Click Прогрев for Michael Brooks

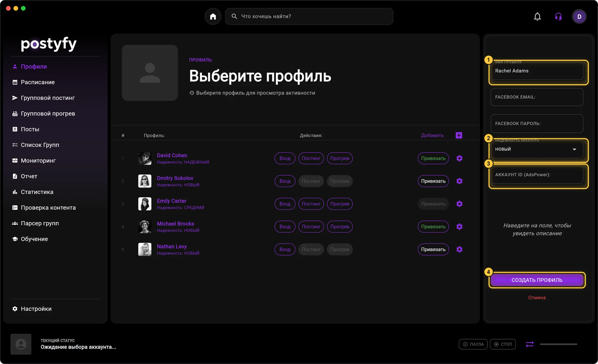(340, 227)
